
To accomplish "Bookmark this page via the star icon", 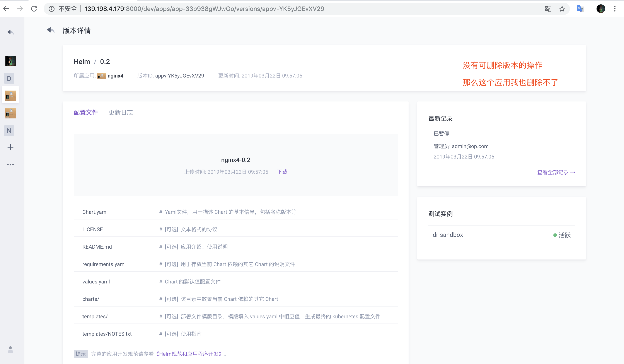I will coord(562,9).
